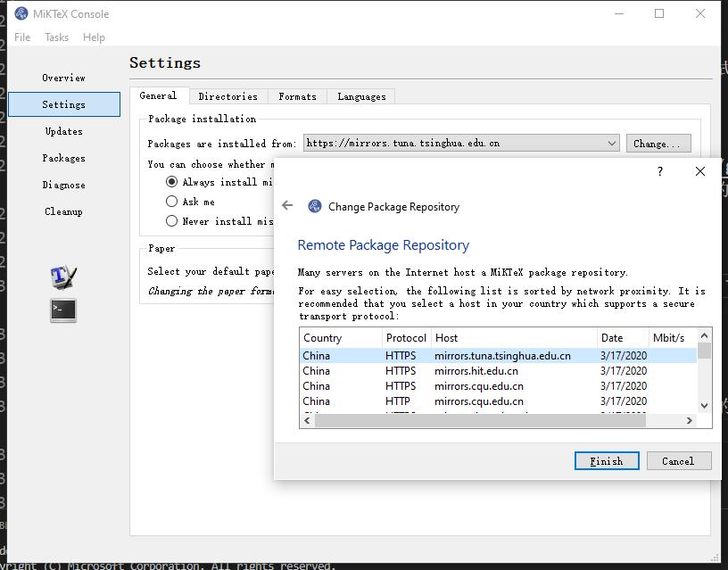Select the Ask me radio option
Image resolution: width=728 pixels, height=570 pixels.
172,202
